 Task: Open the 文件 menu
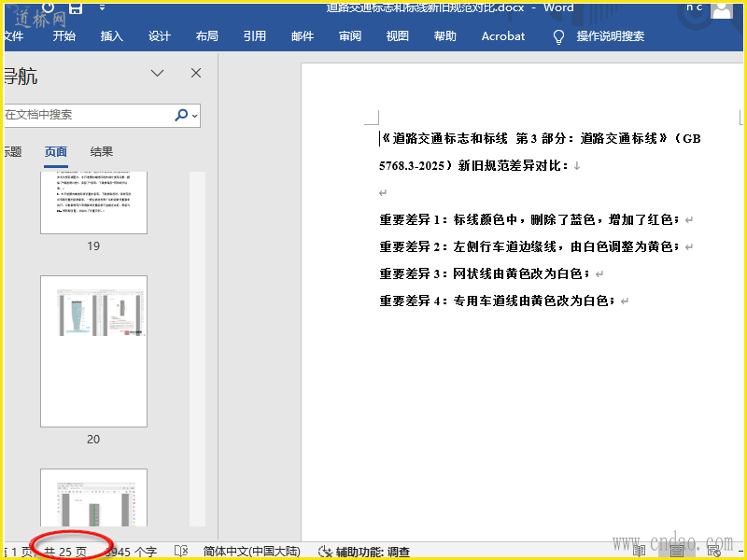13,36
